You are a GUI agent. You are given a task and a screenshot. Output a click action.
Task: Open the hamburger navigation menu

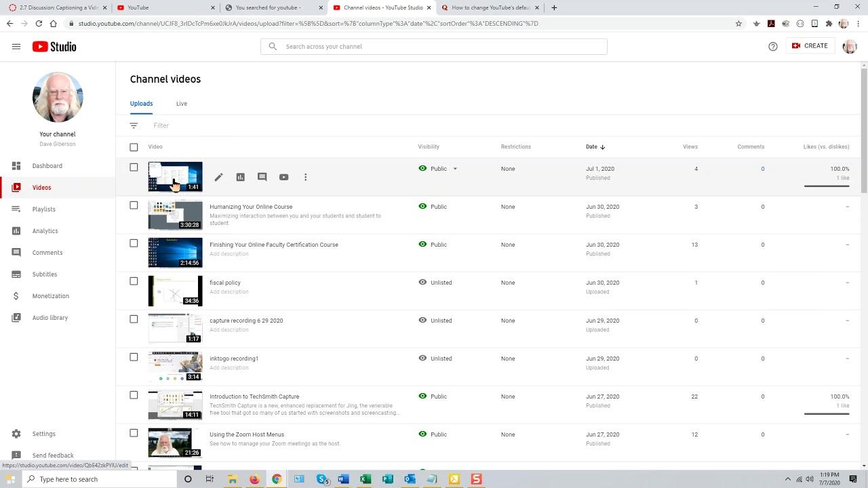click(x=16, y=47)
